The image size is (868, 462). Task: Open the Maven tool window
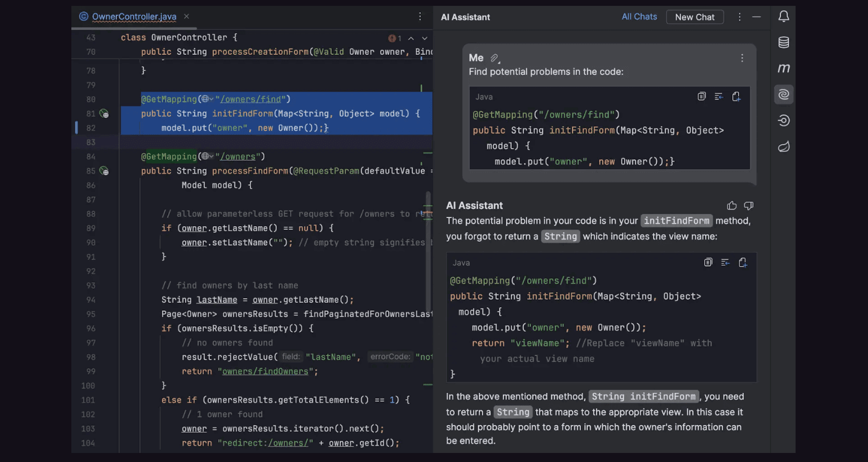(783, 68)
